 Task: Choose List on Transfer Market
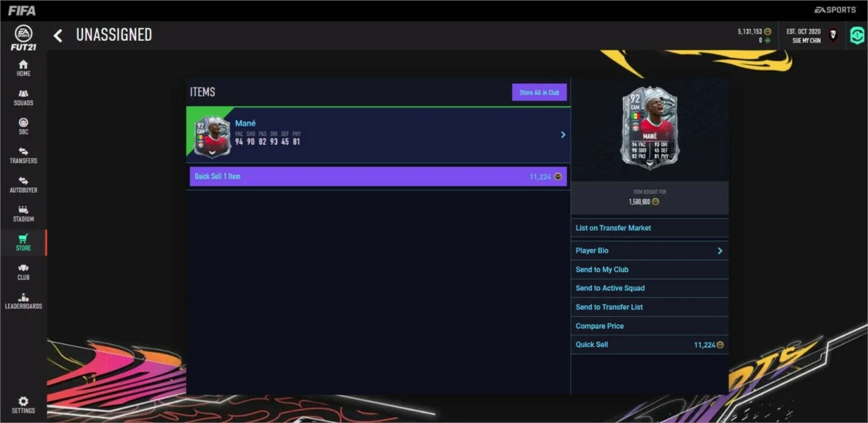(x=650, y=228)
